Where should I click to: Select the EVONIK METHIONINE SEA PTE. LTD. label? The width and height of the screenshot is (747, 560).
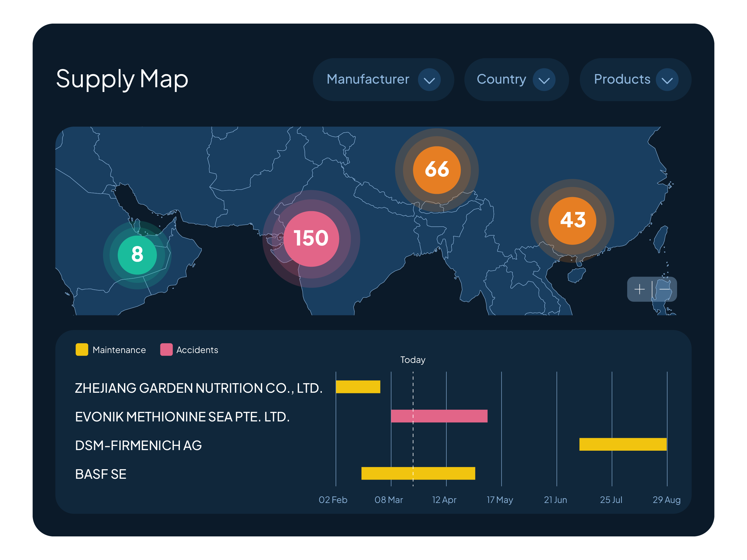pyautogui.click(x=182, y=417)
